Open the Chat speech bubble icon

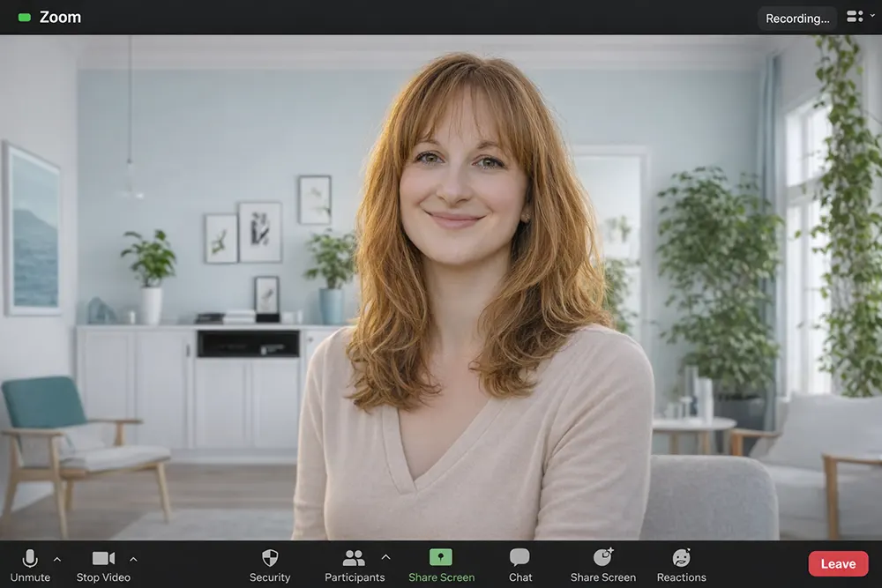click(x=520, y=557)
